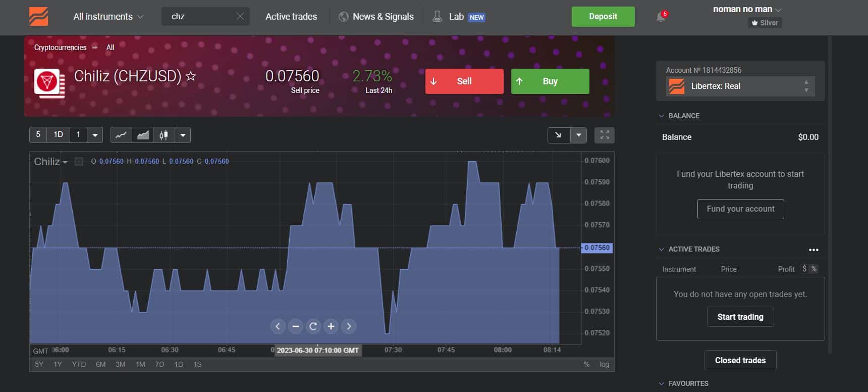This screenshot has width=868, height=392.
Task: Go to Cryptocurrencies breadcrumb
Action: pos(60,47)
